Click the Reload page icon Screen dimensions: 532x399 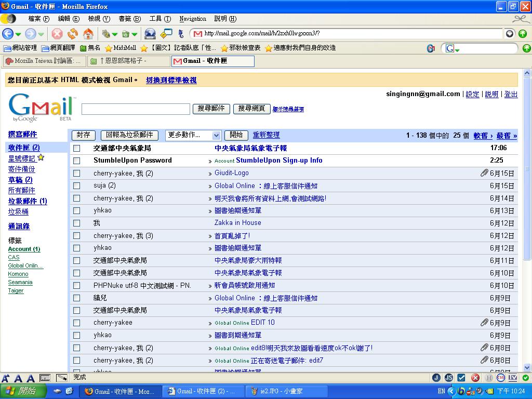(x=73, y=34)
